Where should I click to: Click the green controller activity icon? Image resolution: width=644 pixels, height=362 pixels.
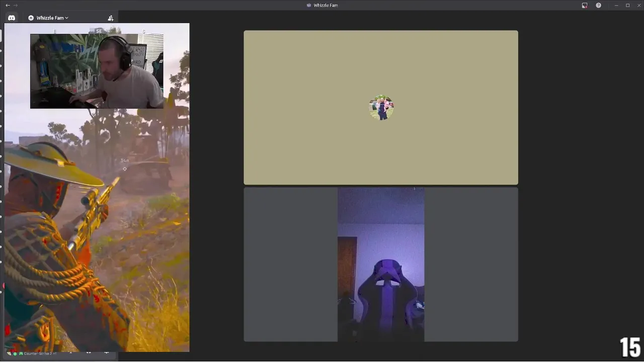(21, 354)
